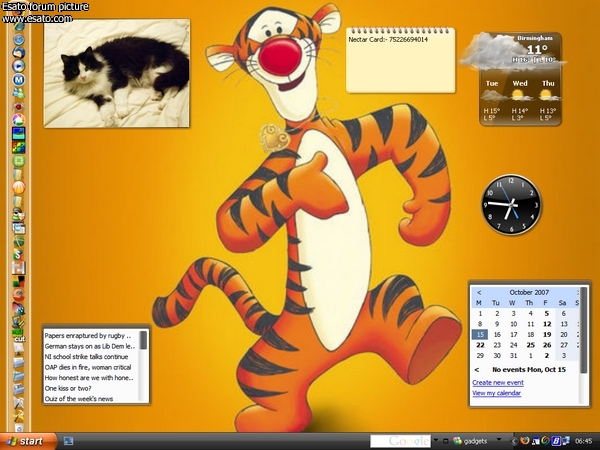Show desktop via the taskbar quick launch icon
This screenshot has width=600, height=450.
68,441
